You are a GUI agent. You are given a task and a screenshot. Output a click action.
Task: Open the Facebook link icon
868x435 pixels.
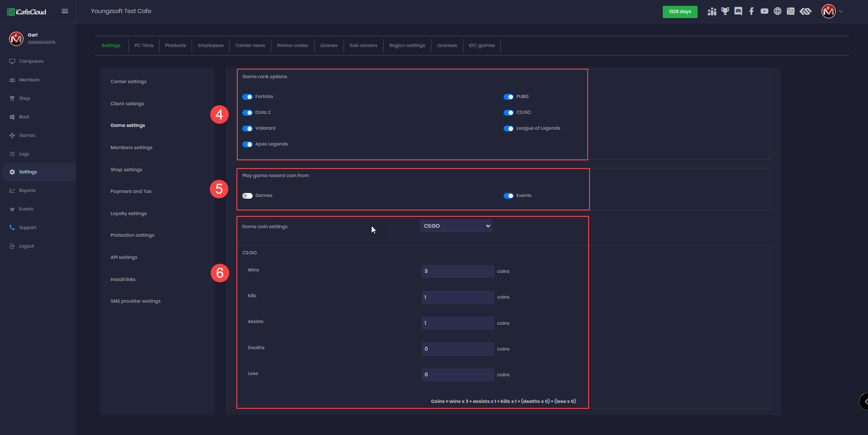751,11
